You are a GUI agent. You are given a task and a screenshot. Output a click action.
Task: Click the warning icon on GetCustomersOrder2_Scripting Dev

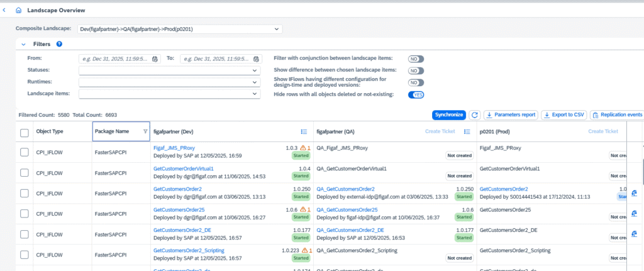(x=304, y=250)
